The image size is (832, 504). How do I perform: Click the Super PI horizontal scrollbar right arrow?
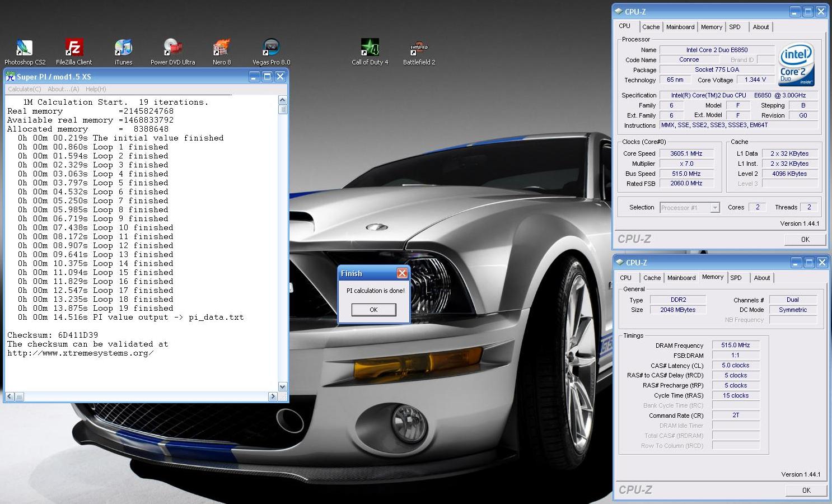point(273,396)
